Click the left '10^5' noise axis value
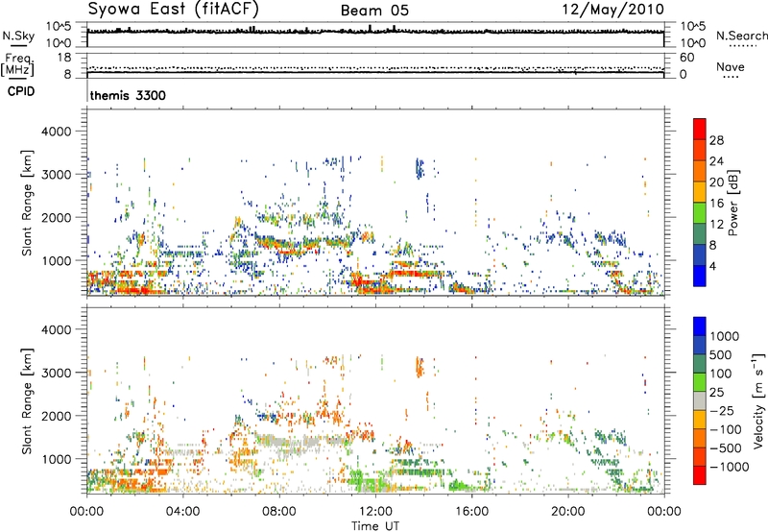The width and height of the screenshot is (768, 532). point(59,27)
